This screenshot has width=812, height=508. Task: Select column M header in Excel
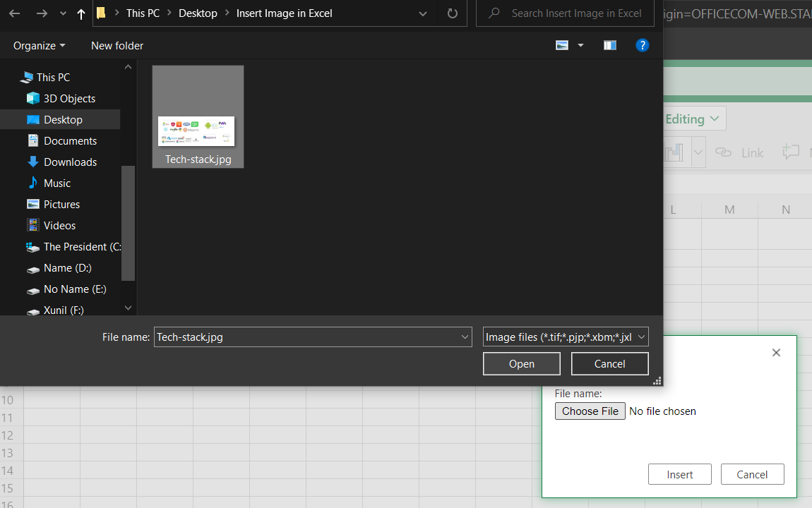click(729, 210)
